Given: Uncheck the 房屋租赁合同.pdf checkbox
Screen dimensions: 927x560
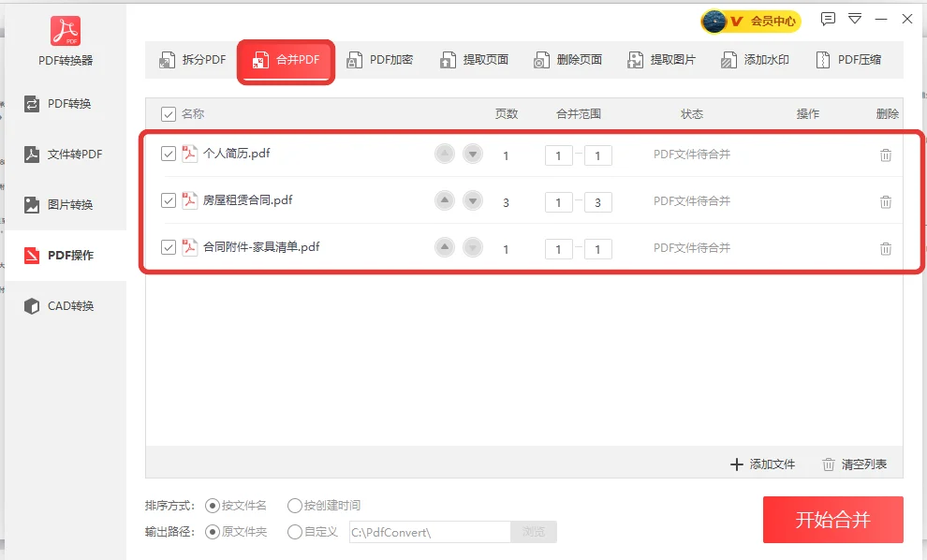Looking at the screenshot, I should tap(169, 200).
